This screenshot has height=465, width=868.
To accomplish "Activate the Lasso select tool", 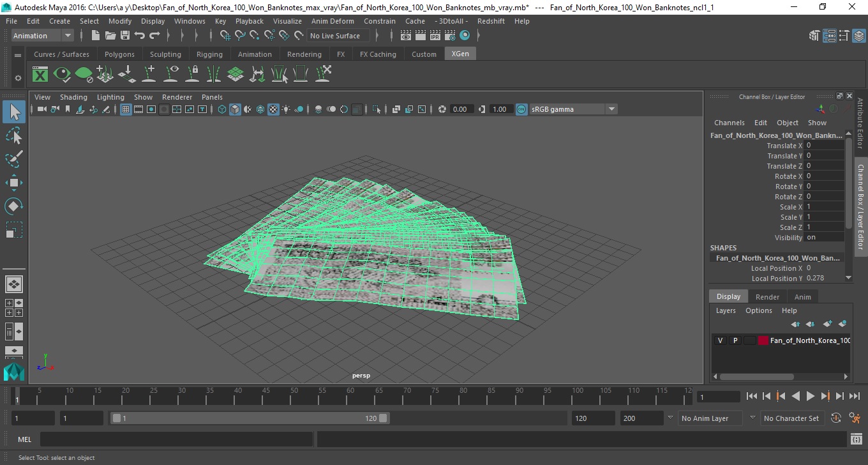I will point(14,136).
